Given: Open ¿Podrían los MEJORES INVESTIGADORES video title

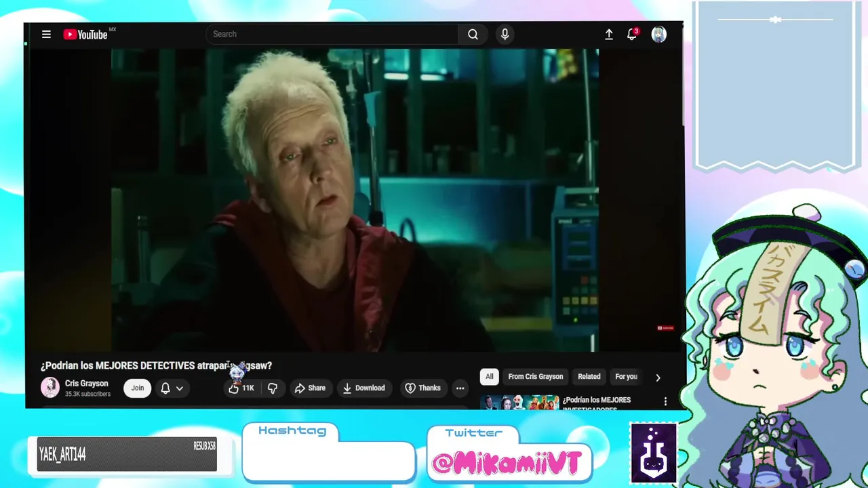Looking at the screenshot, I should point(597,404).
